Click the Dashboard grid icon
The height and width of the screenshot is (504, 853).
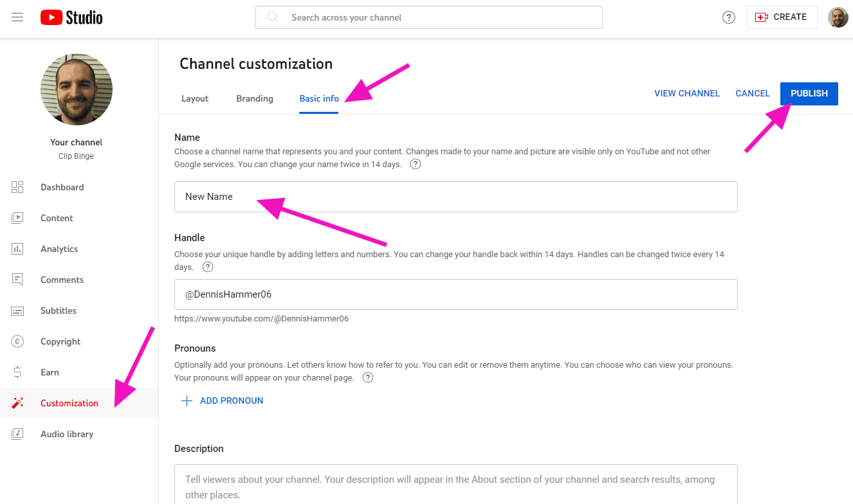17,187
